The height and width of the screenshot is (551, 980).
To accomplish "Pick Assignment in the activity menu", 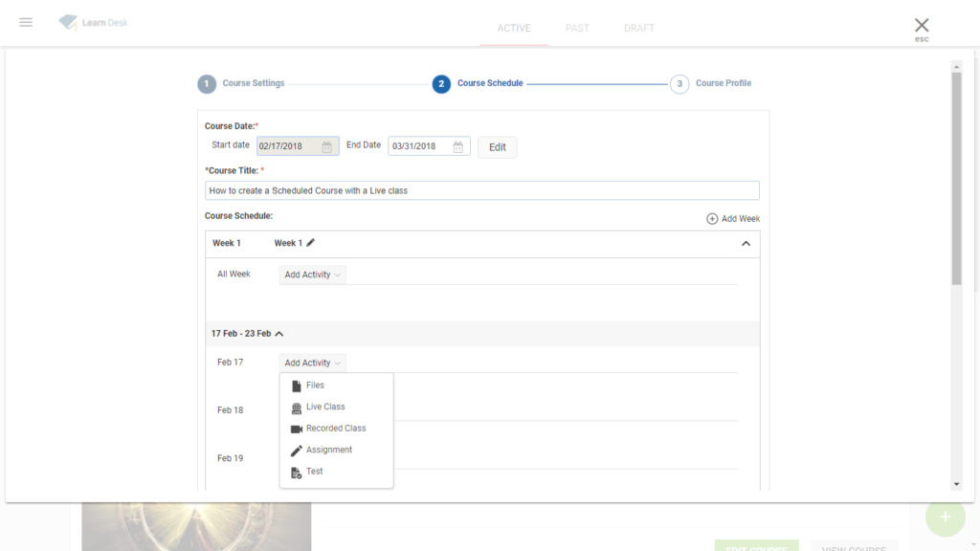I will point(328,451).
